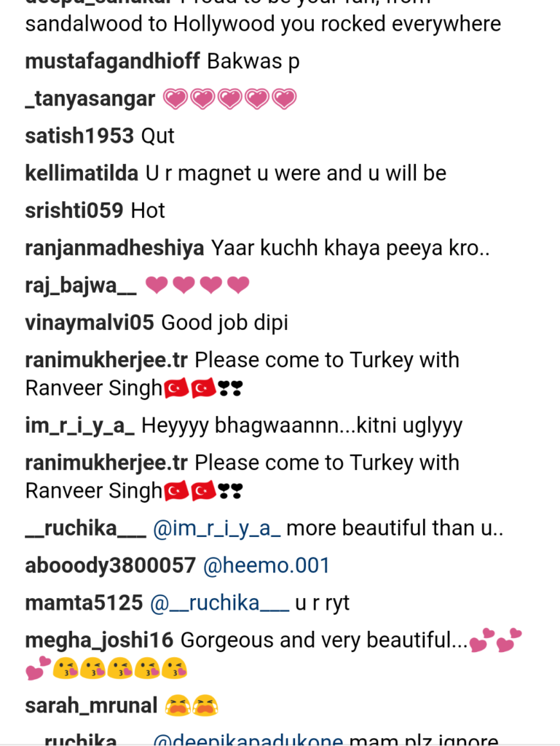
Task: Tap the srishti059 username
Action: click(x=74, y=211)
